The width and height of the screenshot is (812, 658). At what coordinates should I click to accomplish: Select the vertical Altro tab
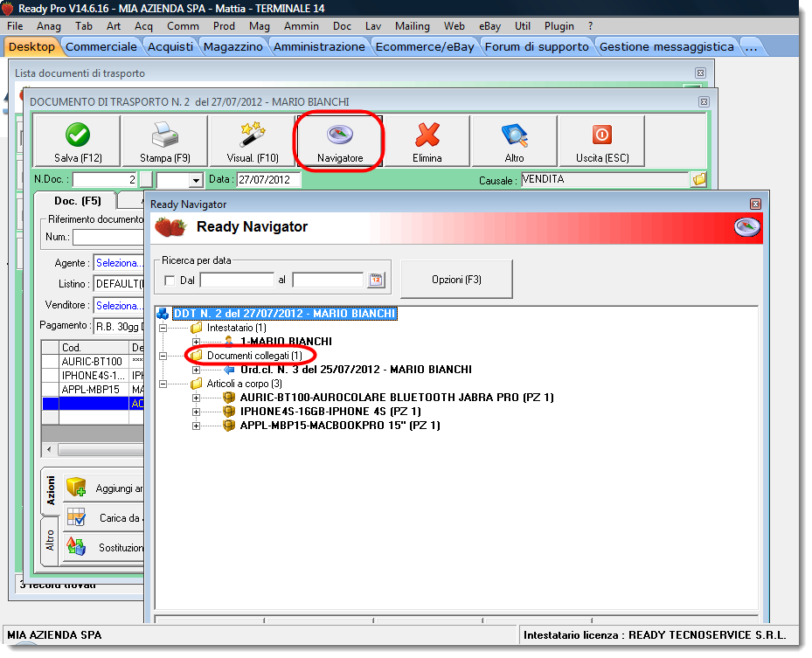[x=50, y=540]
